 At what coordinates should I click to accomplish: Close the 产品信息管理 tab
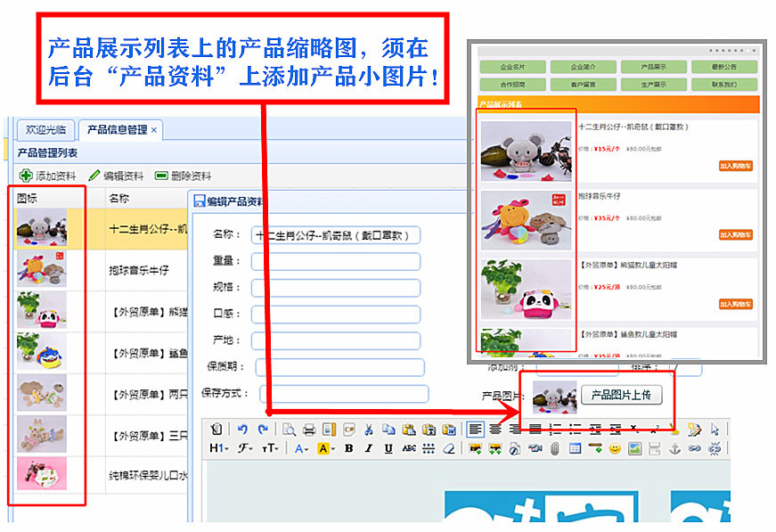click(x=154, y=130)
